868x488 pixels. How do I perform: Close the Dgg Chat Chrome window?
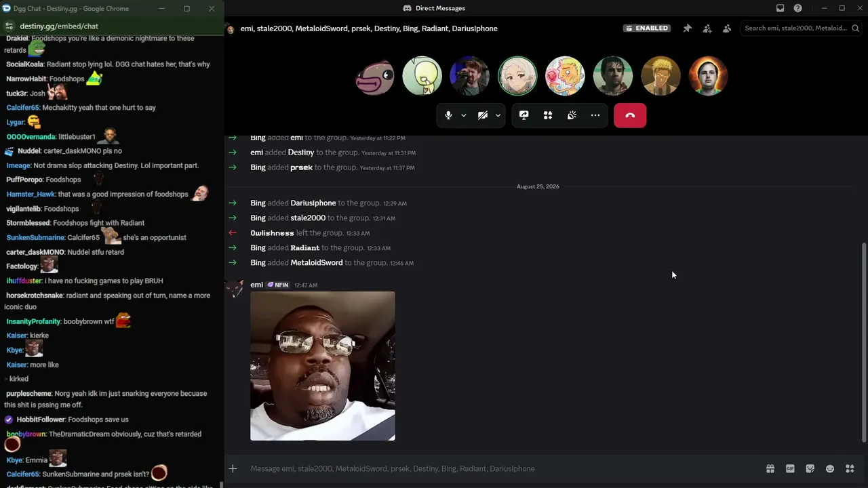[212, 9]
